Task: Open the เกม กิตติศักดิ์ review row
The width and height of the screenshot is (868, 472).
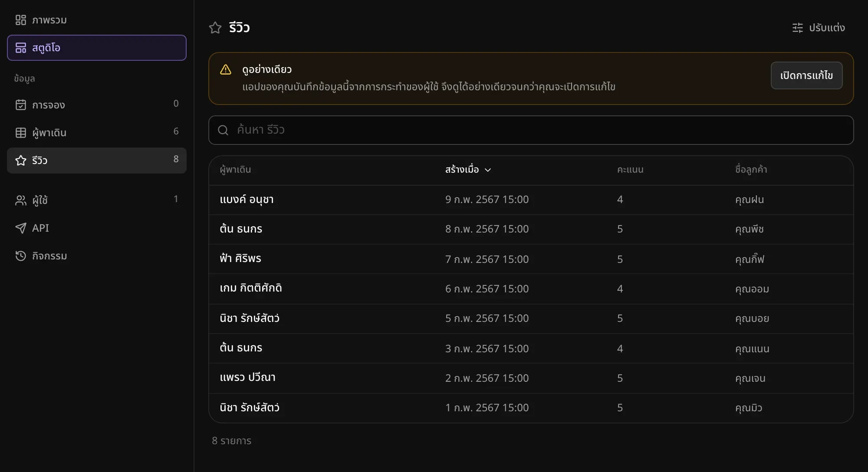Action: (x=531, y=288)
